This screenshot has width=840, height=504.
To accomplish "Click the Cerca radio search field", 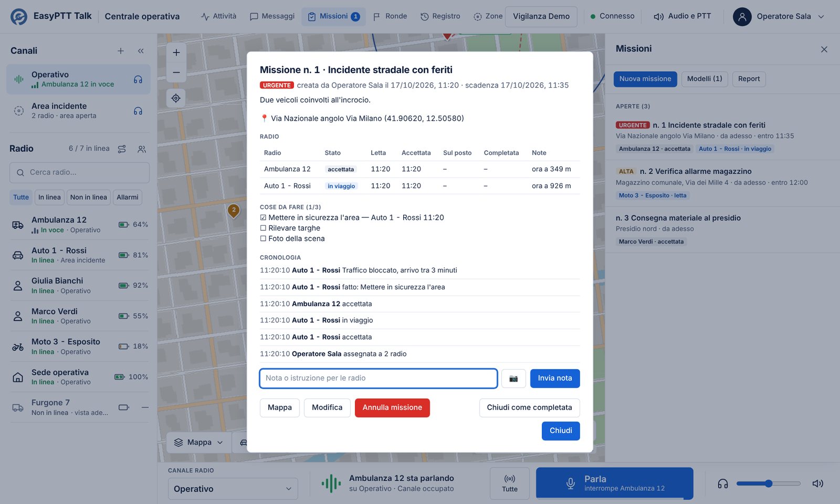I will pos(79,173).
